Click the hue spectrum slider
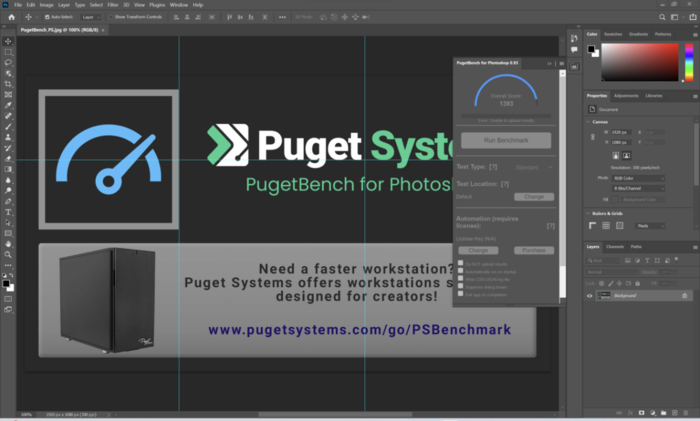The width and height of the screenshot is (700, 421). pos(689,62)
